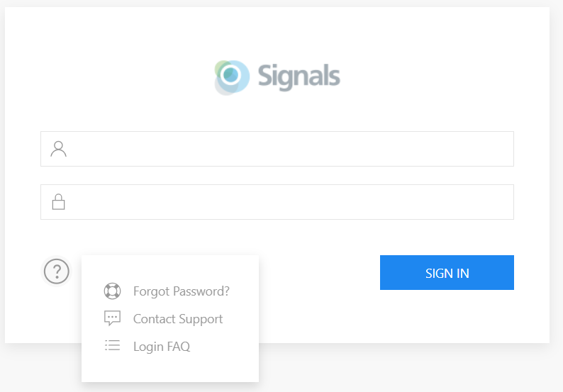Click the list icon next to Login FAQ
Viewport: 563px width, 392px height.
pos(112,345)
